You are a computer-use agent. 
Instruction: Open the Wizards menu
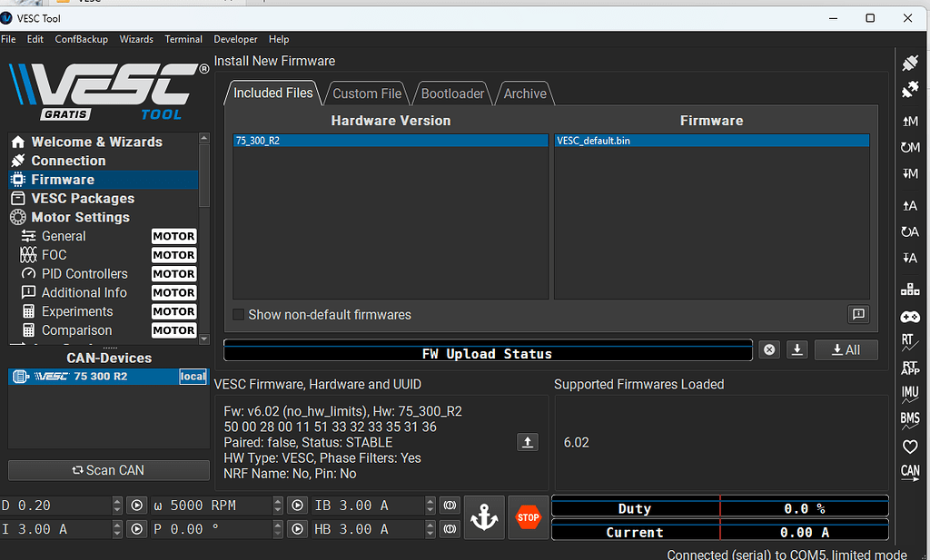tap(136, 39)
